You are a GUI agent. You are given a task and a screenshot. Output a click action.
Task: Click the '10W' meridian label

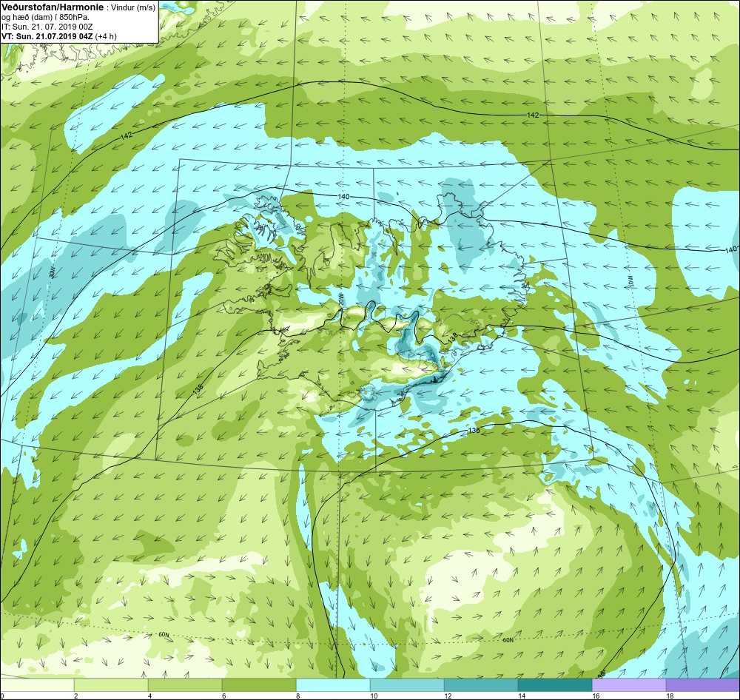[630, 280]
